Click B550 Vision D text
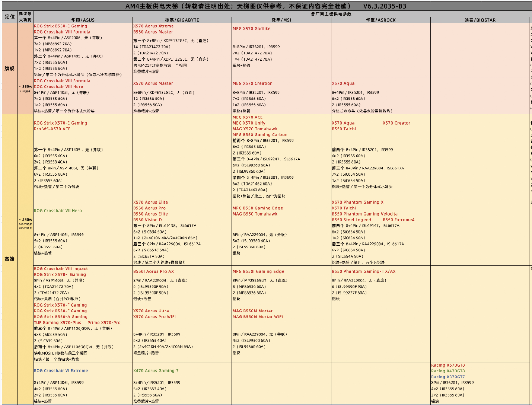 [x=147, y=220]
